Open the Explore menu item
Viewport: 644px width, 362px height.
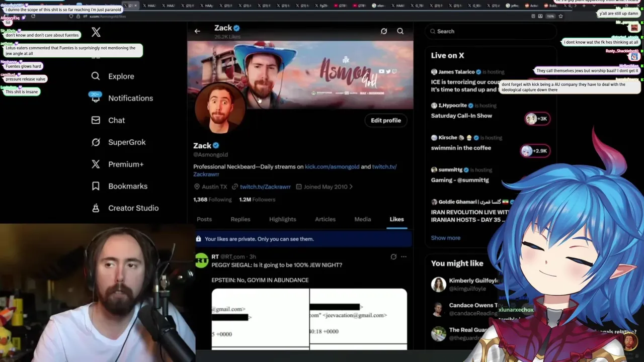pyautogui.click(x=113, y=76)
